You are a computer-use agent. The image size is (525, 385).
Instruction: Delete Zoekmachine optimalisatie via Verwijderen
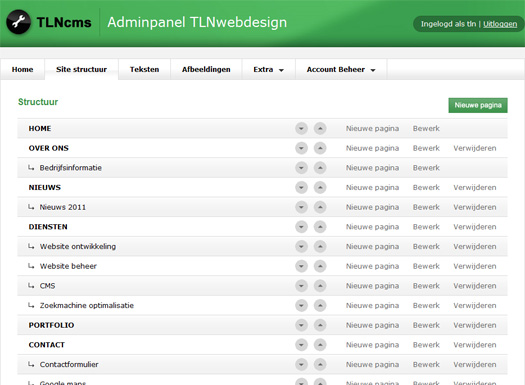click(474, 305)
